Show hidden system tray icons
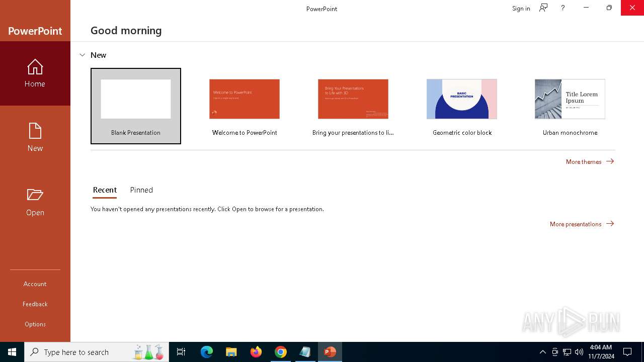Image resolution: width=644 pixels, height=362 pixels. [543, 352]
